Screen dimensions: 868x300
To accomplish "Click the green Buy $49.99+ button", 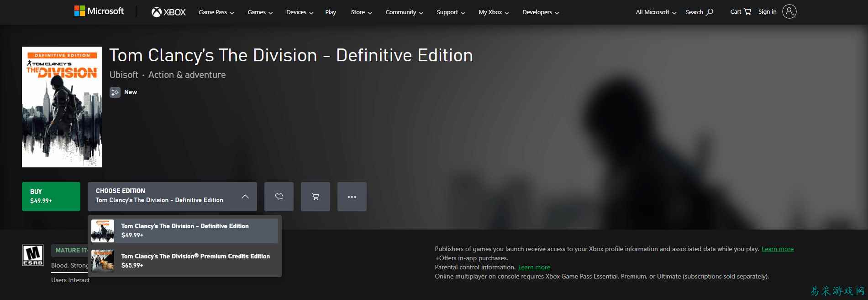I will 51,197.
